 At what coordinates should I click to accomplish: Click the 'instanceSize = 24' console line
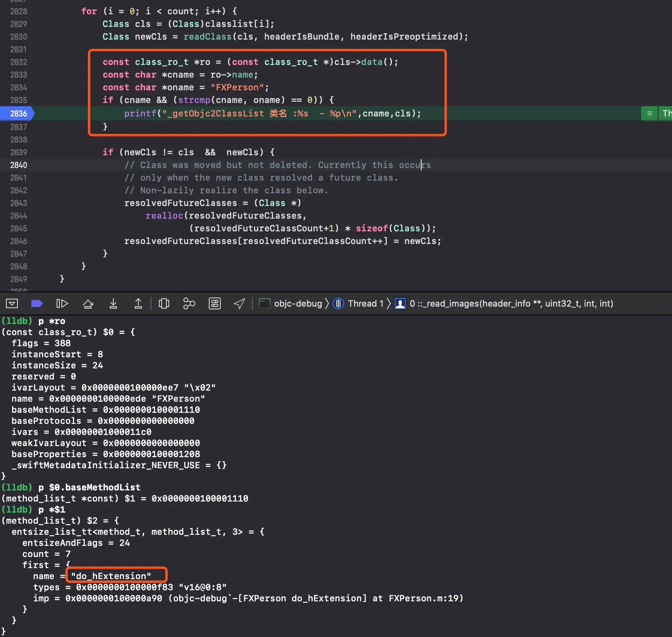point(57,366)
